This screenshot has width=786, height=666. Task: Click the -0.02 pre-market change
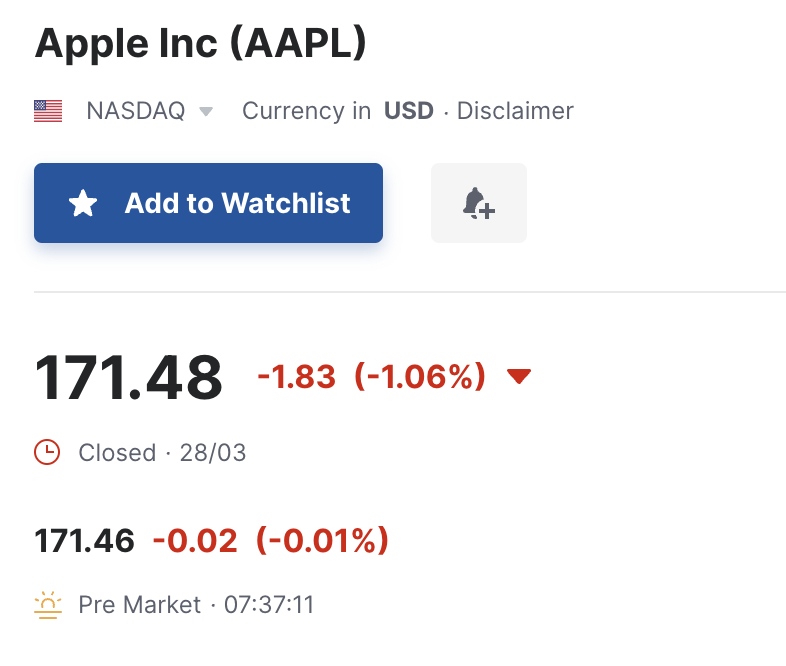(x=195, y=541)
